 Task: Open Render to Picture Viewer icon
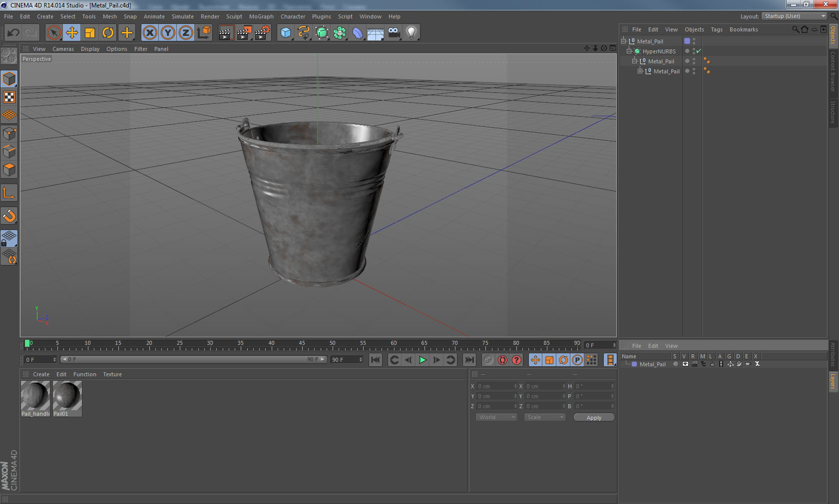pos(244,33)
